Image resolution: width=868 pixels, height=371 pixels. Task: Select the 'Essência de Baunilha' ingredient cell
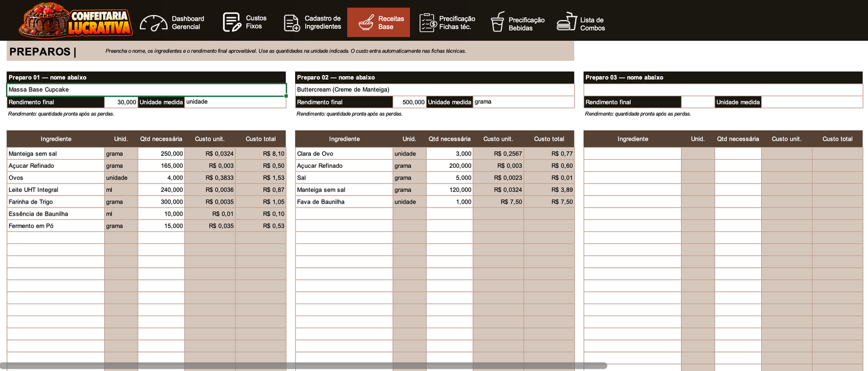coord(55,213)
